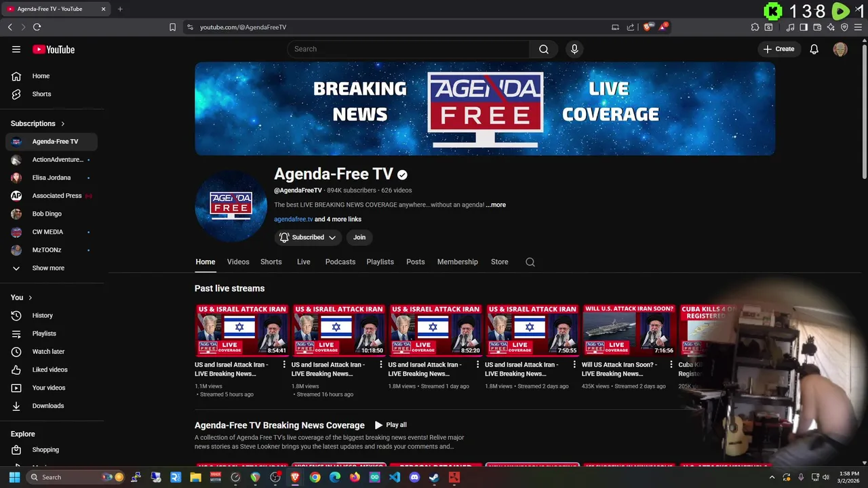
Task: Switch to the Live tab
Action: [x=304, y=262]
